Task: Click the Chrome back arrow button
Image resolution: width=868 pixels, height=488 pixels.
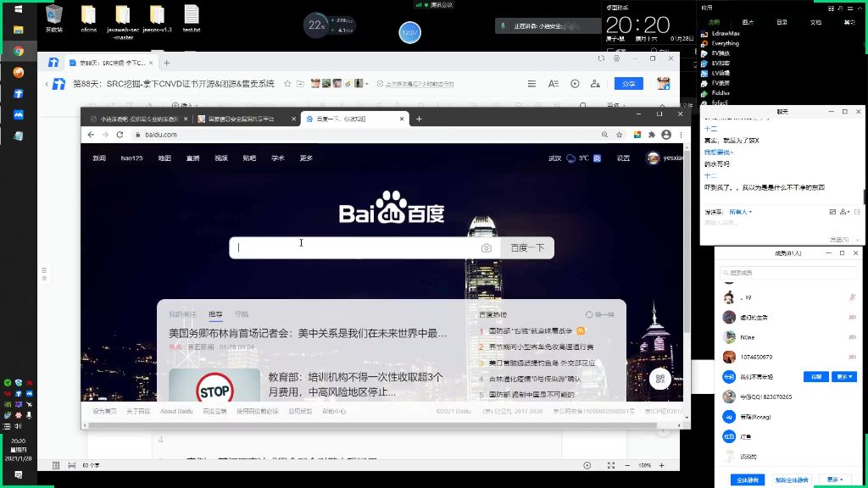Action: pyautogui.click(x=91, y=135)
